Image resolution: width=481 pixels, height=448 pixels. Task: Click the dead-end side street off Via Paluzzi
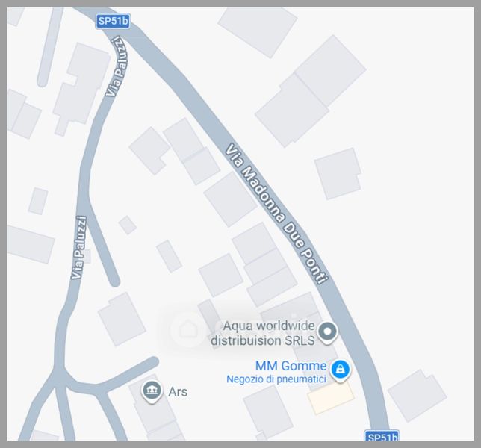102,242
